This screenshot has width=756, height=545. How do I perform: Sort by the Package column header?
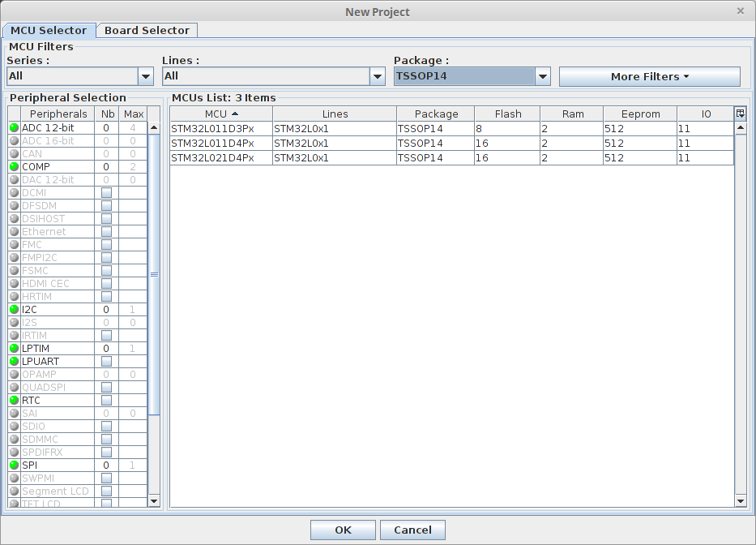coord(436,114)
